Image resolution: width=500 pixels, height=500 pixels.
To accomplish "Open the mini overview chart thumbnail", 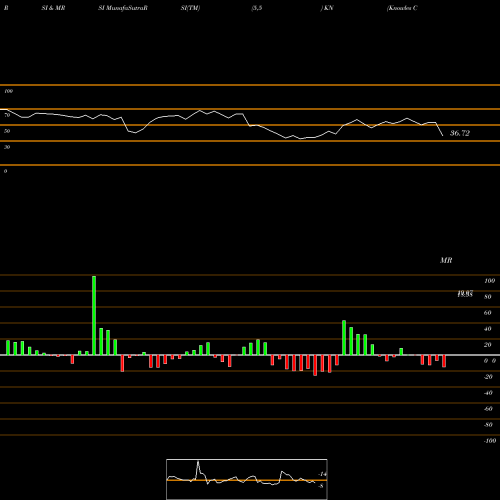I will click(x=247, y=479).
